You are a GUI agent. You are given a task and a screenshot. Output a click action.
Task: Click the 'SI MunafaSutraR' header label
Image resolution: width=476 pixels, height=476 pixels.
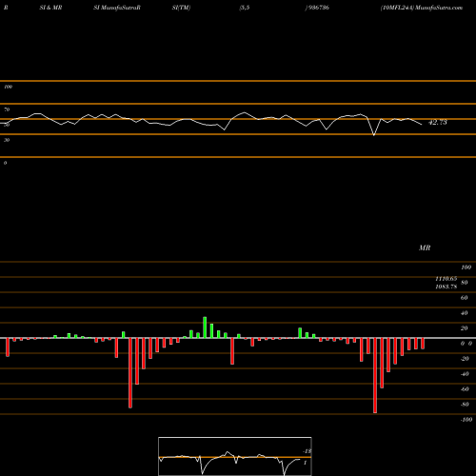point(117,8)
